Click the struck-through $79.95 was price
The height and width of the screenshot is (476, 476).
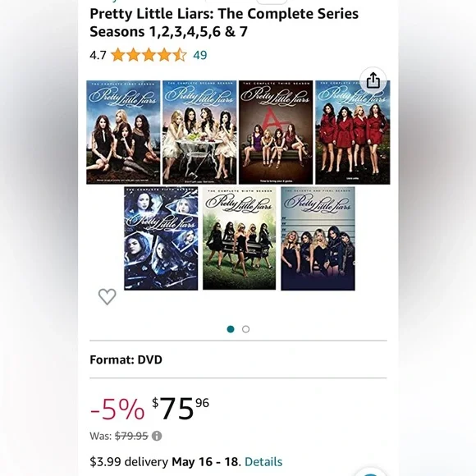(x=131, y=436)
